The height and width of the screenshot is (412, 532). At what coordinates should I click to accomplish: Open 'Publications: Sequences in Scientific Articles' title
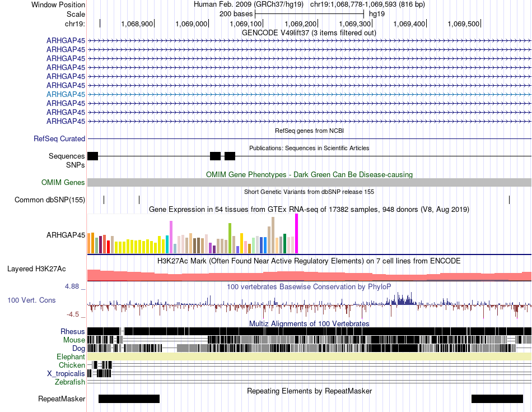click(x=309, y=148)
